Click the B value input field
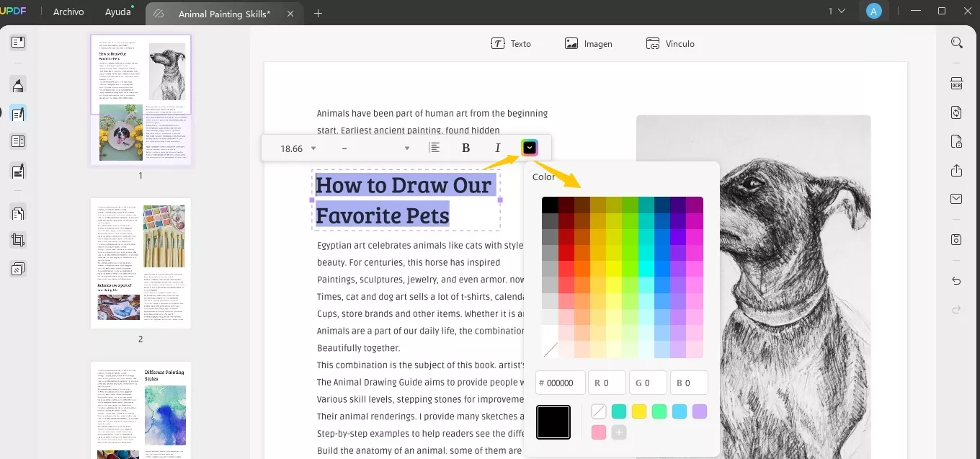The width and height of the screenshot is (980, 459). [x=689, y=383]
